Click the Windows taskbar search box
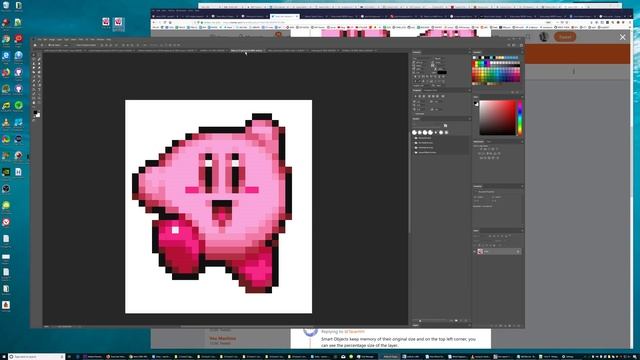This screenshot has width=640, height=360. [36, 357]
